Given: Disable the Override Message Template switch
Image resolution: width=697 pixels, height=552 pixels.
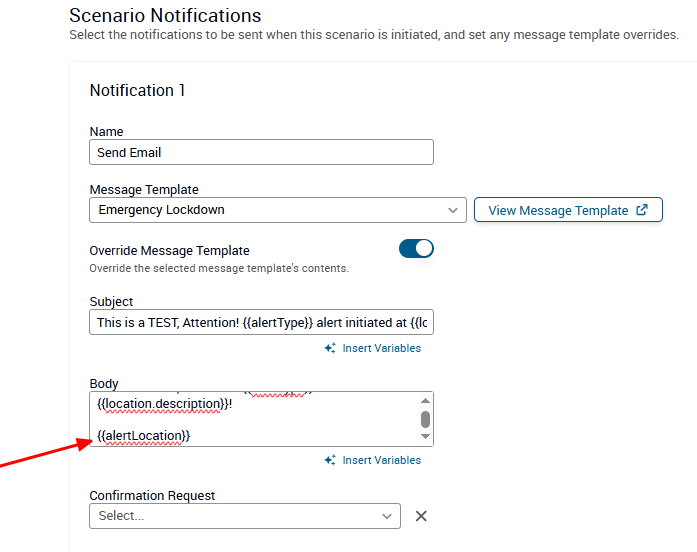Looking at the screenshot, I should click(416, 249).
